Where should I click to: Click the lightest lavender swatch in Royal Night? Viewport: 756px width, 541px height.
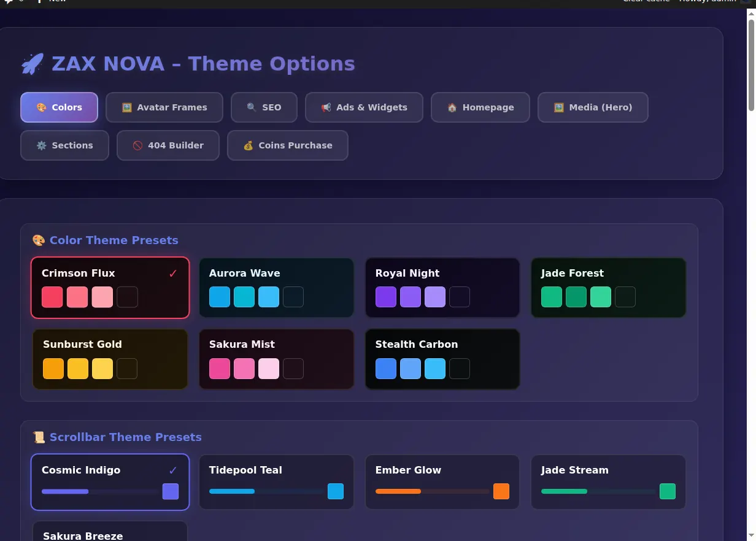click(435, 297)
